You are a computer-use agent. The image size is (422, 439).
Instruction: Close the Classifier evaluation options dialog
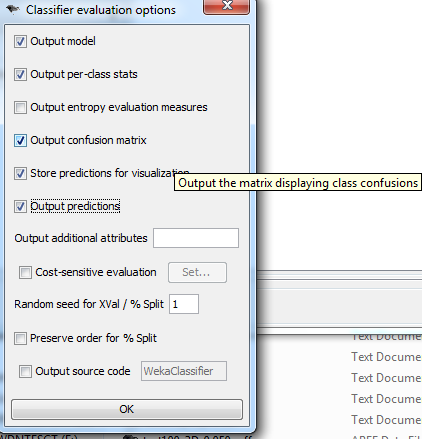pyautogui.click(x=226, y=6)
